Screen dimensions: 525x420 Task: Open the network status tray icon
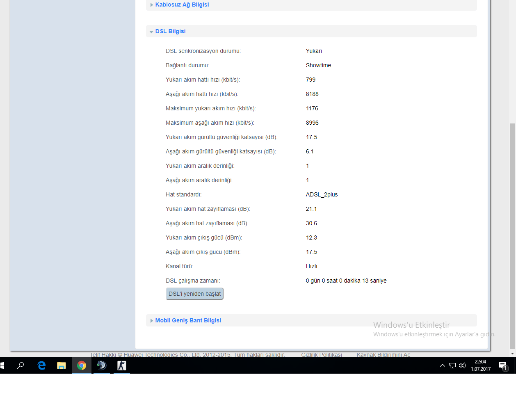point(452,365)
